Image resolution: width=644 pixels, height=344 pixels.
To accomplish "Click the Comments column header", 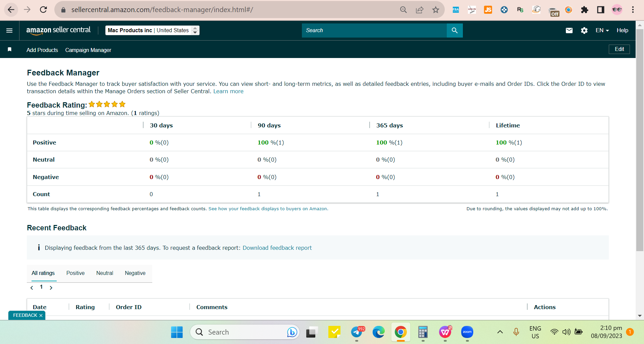I will tap(212, 307).
